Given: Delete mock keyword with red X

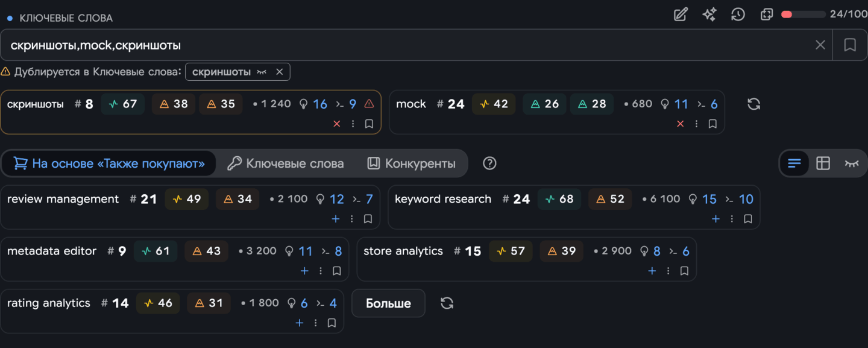Looking at the screenshot, I should tap(681, 124).
